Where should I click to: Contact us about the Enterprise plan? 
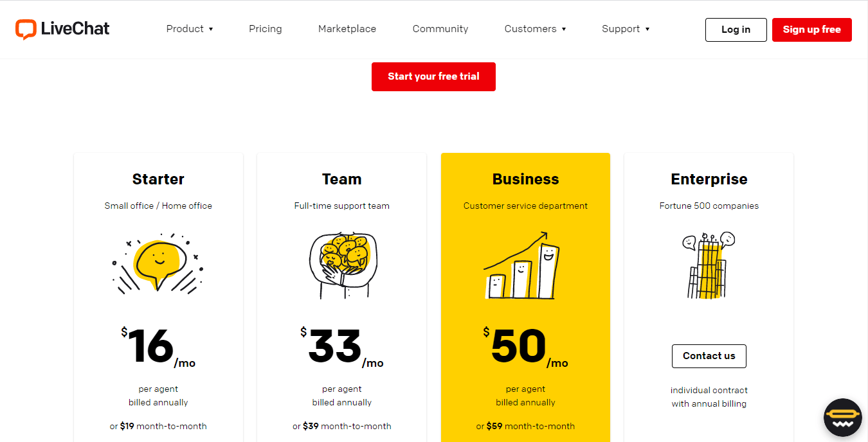(709, 356)
